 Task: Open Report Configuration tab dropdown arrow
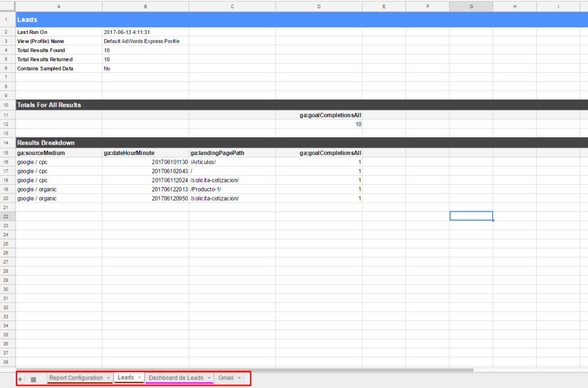coord(109,378)
